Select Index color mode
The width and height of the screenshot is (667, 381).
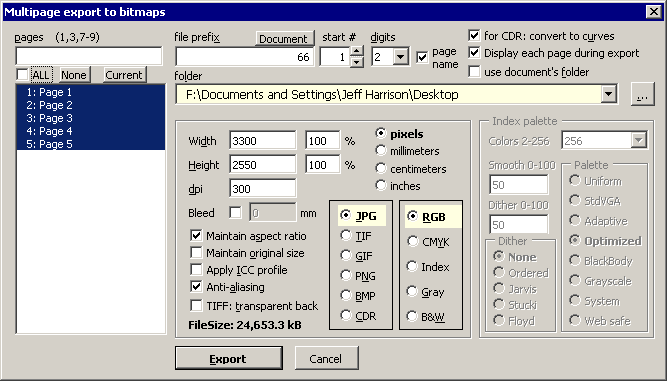click(412, 266)
